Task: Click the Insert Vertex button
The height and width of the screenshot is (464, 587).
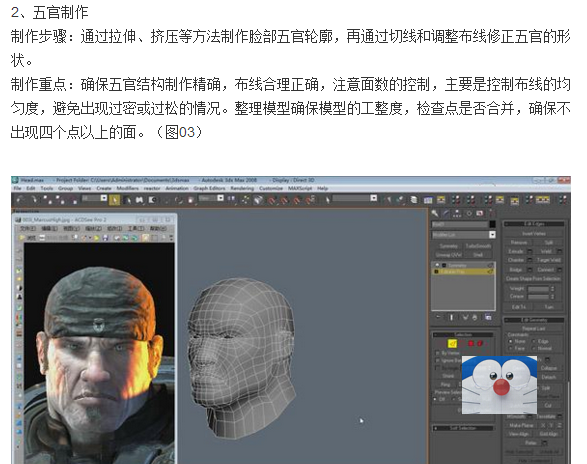Action: click(x=534, y=233)
